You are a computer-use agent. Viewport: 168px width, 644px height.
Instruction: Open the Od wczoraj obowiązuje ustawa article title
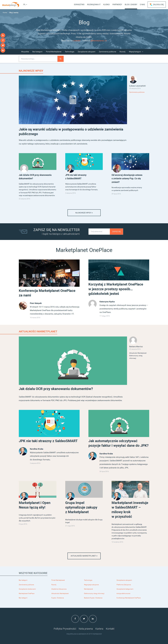127,179
